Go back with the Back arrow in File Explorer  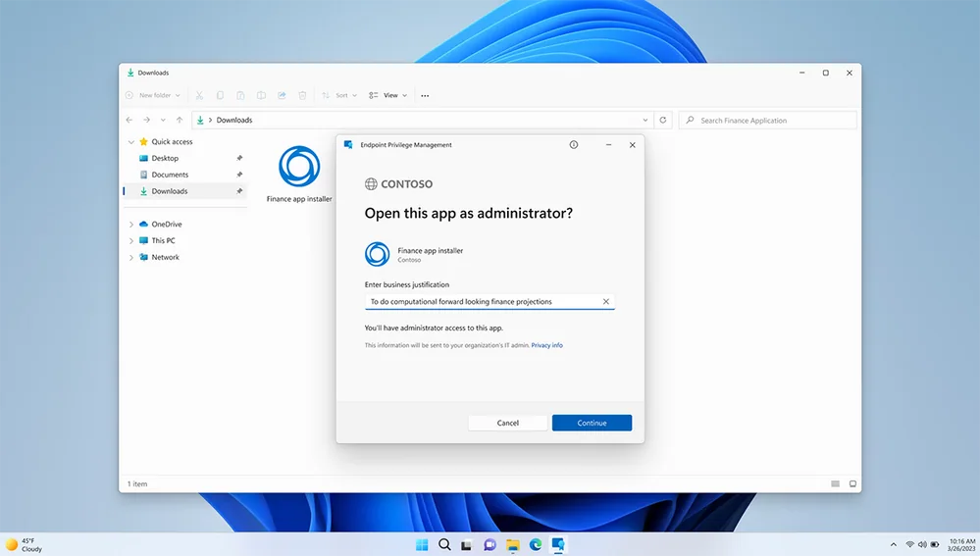coord(129,120)
